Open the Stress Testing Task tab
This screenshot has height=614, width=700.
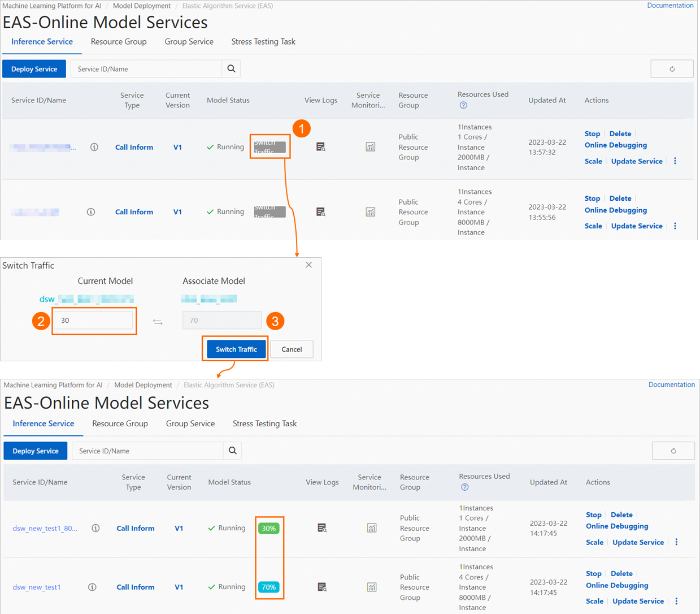click(263, 41)
